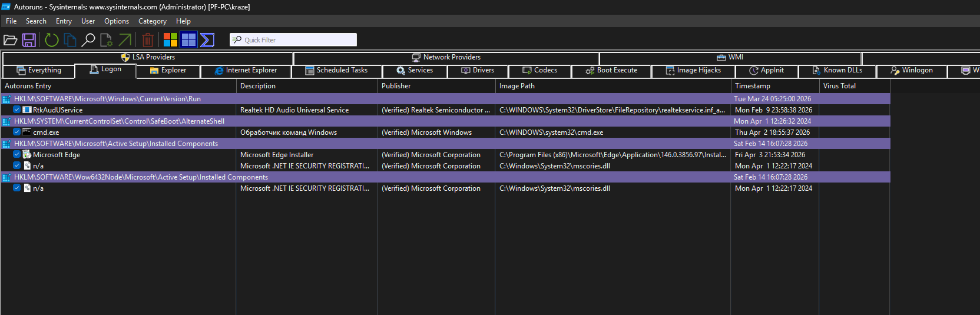Click '(Verified) Microsoft Windows' publisher cell
This screenshot has height=315, width=980.
pyautogui.click(x=426, y=132)
